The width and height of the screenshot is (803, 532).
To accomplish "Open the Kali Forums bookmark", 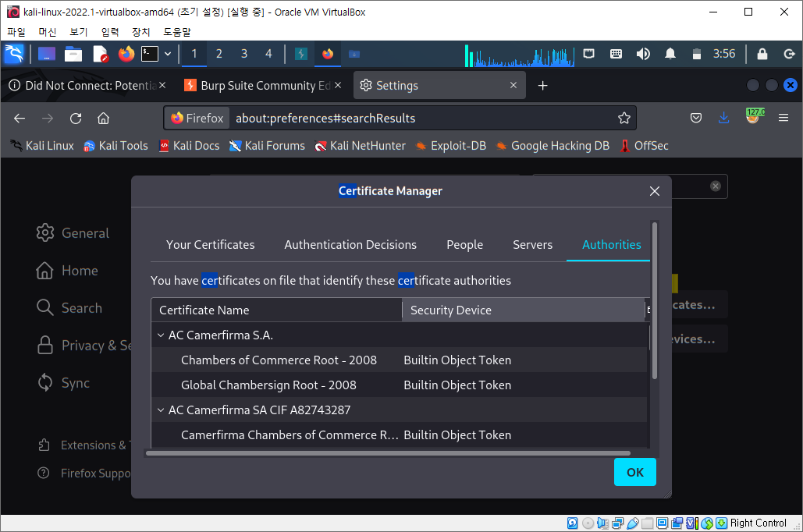I will pyautogui.click(x=267, y=146).
